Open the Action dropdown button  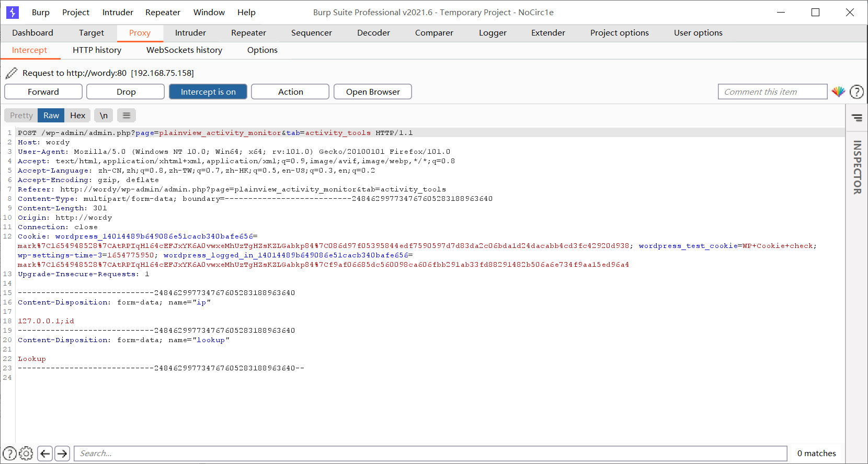point(290,92)
